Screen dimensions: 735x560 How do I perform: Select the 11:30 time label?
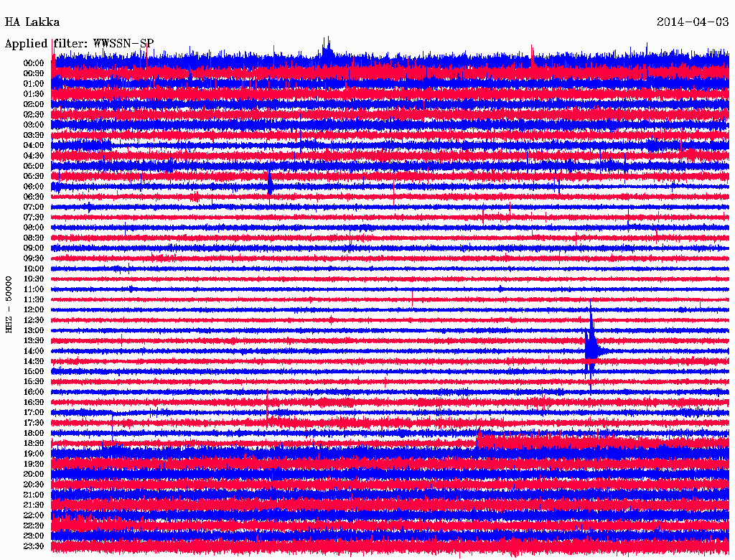(x=34, y=299)
